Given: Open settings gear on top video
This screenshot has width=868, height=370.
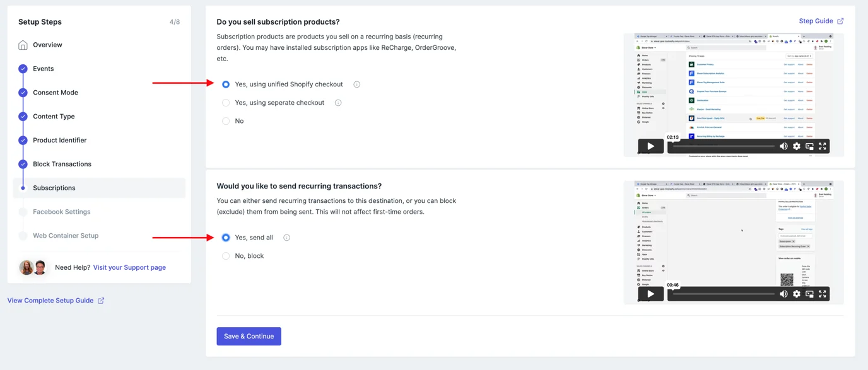Looking at the screenshot, I should tap(797, 146).
